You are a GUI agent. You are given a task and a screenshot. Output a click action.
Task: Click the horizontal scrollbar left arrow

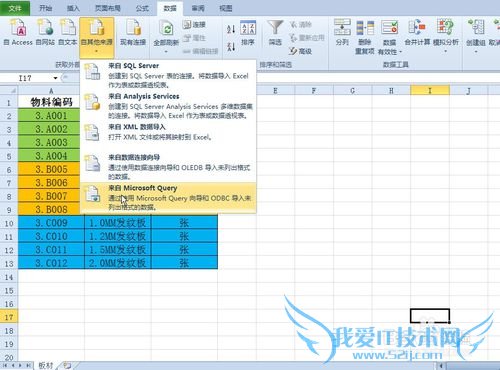coord(441,366)
